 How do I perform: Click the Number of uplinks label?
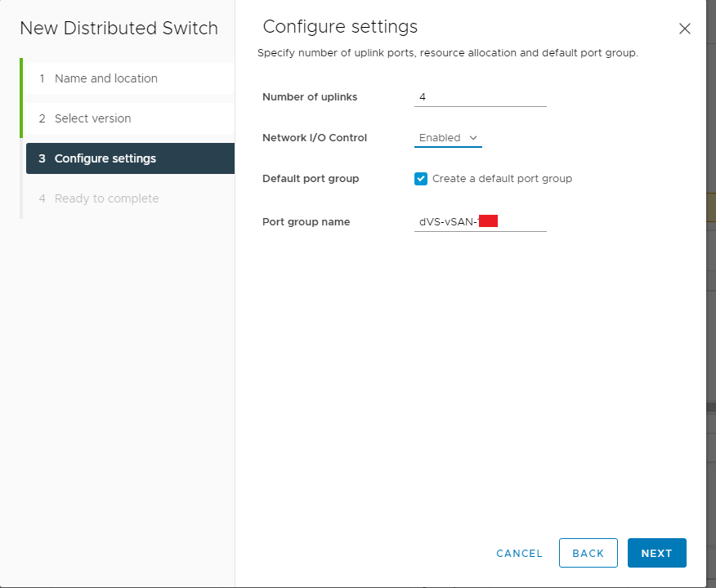click(310, 97)
